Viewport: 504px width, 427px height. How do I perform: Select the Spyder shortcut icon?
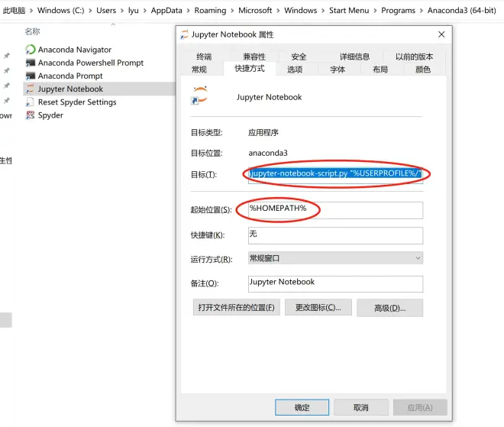coord(31,115)
